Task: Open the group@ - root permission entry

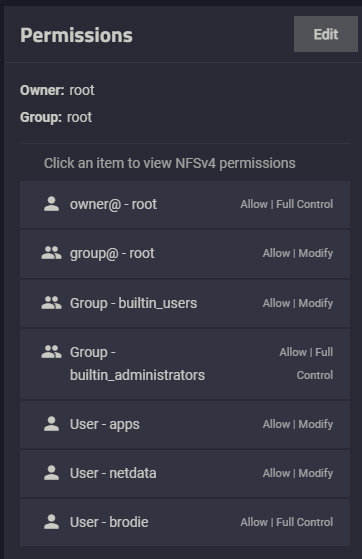Action: (x=185, y=254)
